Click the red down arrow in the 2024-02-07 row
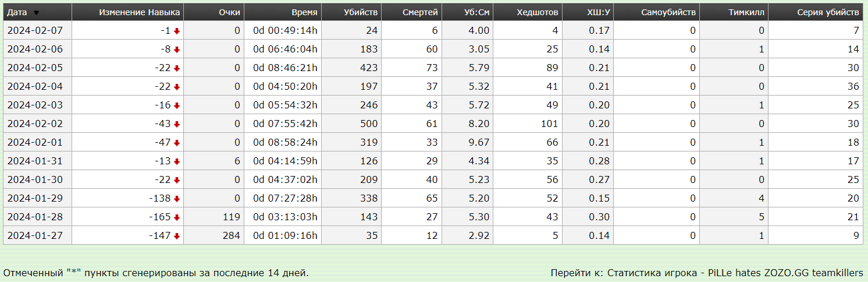 pyautogui.click(x=177, y=31)
